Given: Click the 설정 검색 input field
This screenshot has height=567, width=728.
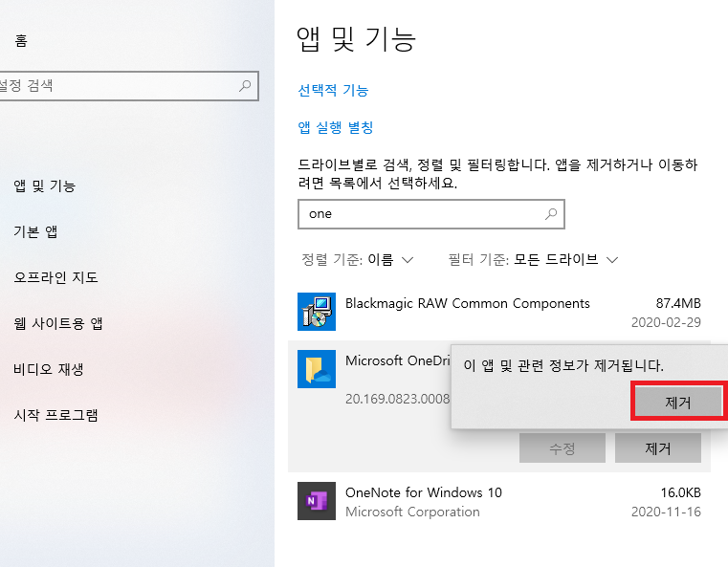Looking at the screenshot, I should [128, 86].
